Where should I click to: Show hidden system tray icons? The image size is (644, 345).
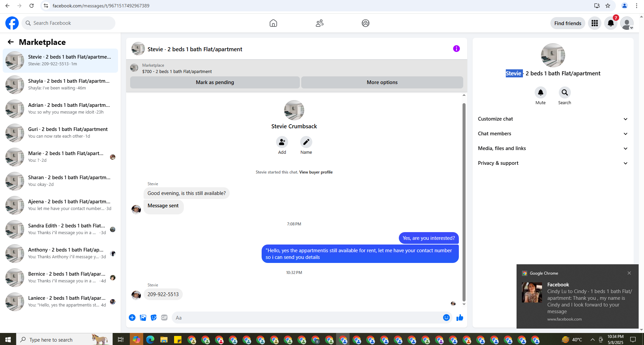pos(593,340)
